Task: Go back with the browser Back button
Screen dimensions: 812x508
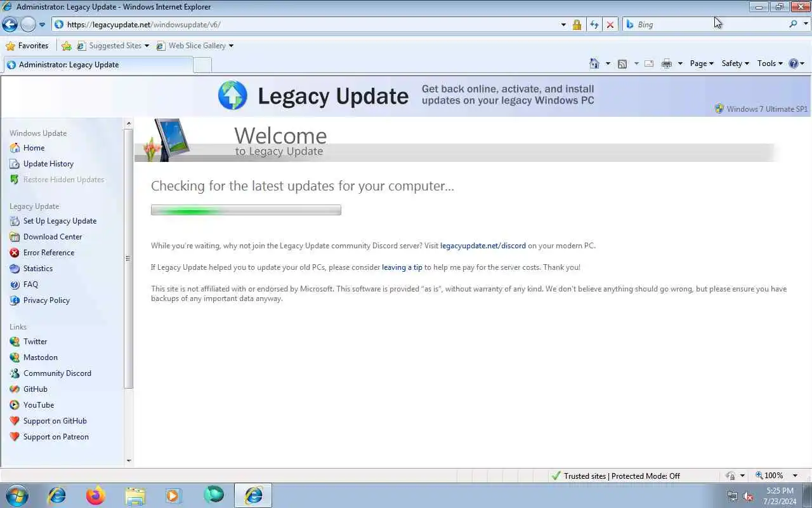Action: pos(10,24)
